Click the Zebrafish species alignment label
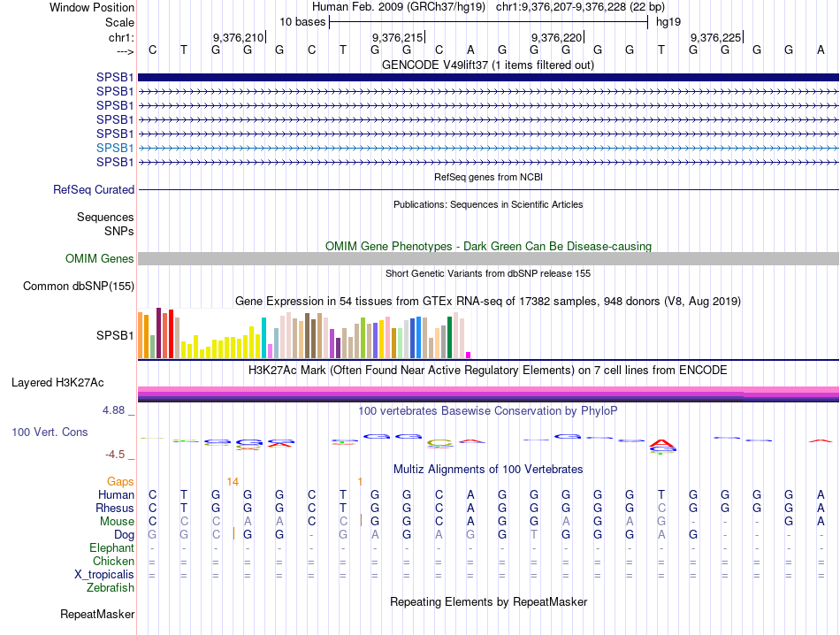 tap(111, 587)
